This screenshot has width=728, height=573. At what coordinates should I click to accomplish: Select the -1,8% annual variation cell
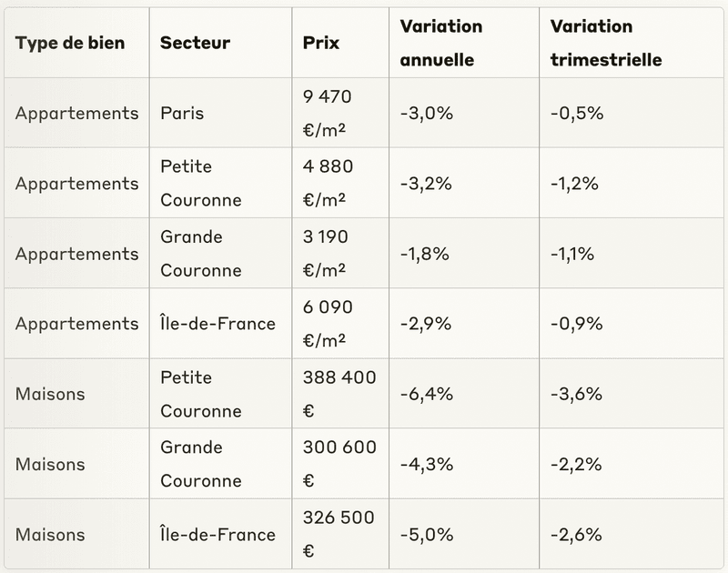click(x=424, y=254)
